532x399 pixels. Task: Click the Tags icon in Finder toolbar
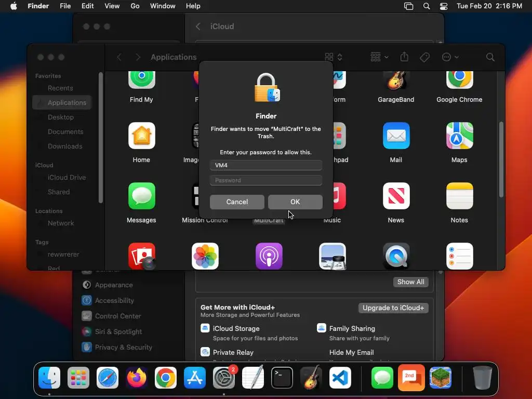coord(424,57)
